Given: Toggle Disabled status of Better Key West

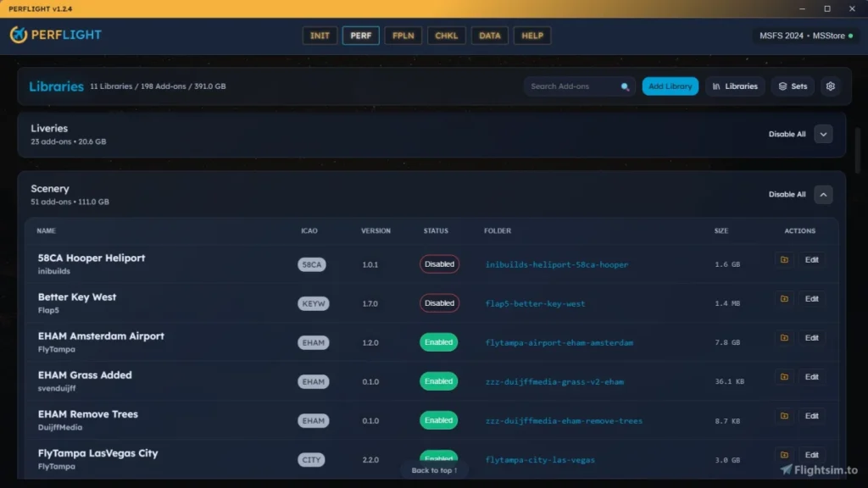Looking at the screenshot, I should 439,303.
